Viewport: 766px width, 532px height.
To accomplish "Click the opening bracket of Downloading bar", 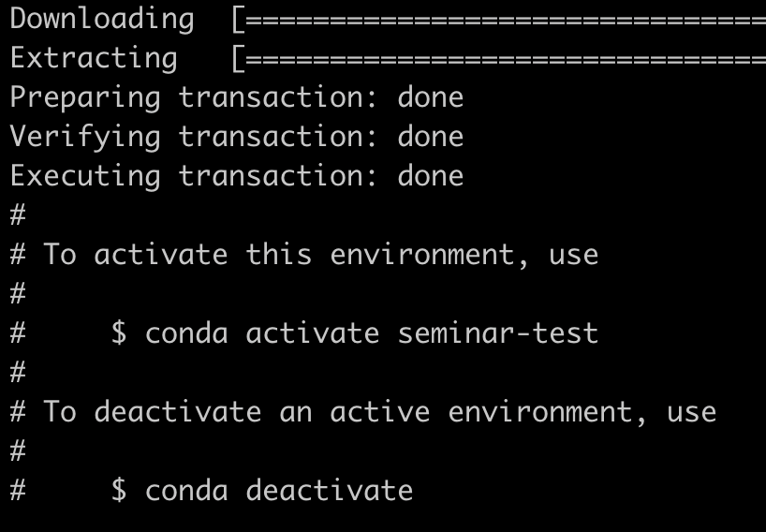I will tap(238, 20).
